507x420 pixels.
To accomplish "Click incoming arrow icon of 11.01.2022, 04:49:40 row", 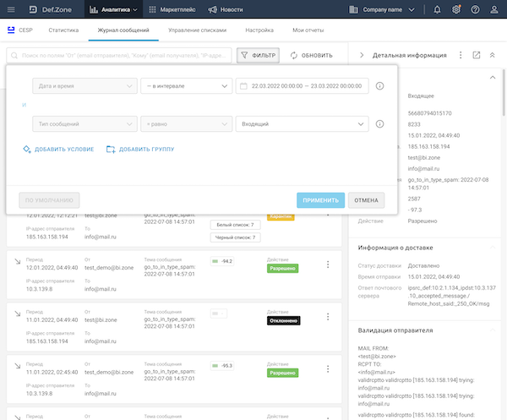I will click(18, 314).
